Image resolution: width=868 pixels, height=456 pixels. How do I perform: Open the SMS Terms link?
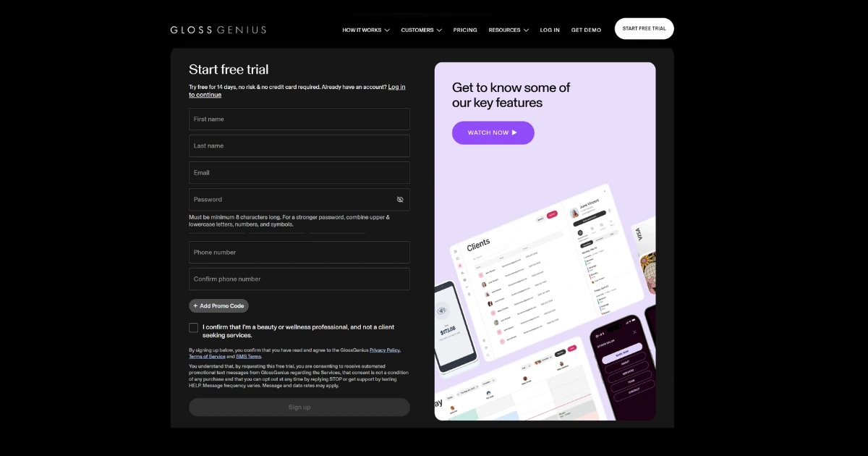(249, 357)
